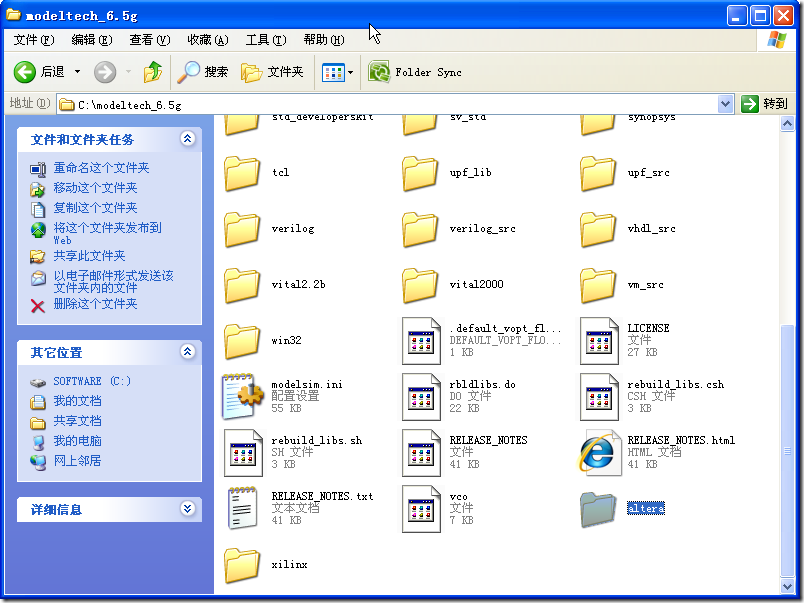Select the vital2000 folder icon
This screenshot has height=603, width=804.
click(x=419, y=285)
